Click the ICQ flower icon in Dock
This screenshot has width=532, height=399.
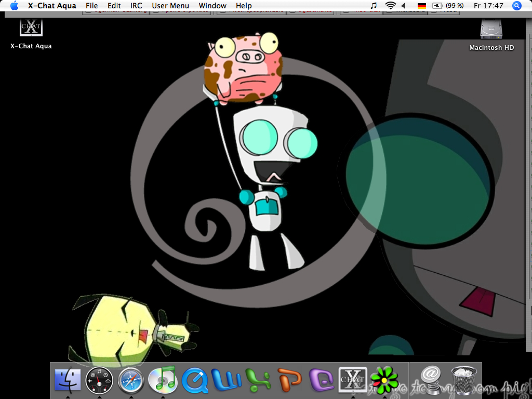tap(384, 380)
